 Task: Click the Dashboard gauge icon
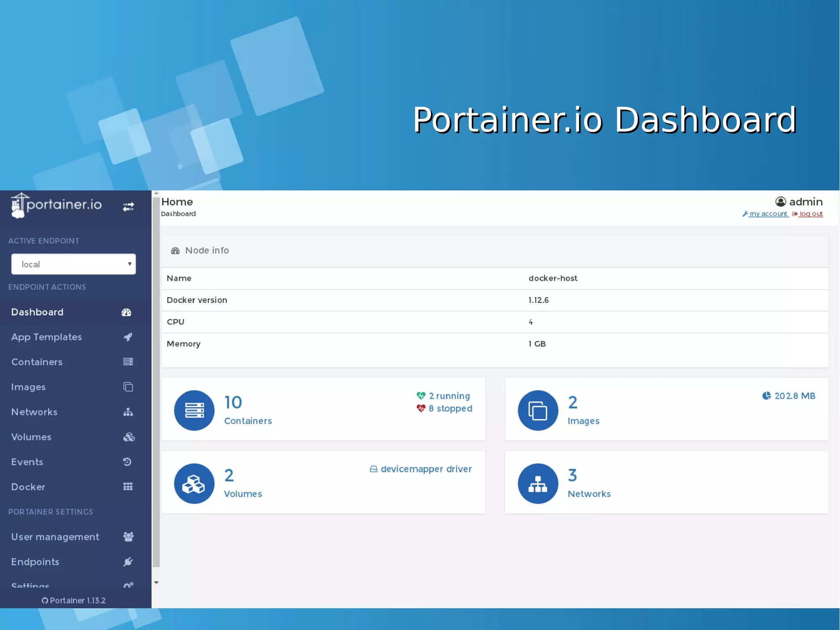point(126,312)
